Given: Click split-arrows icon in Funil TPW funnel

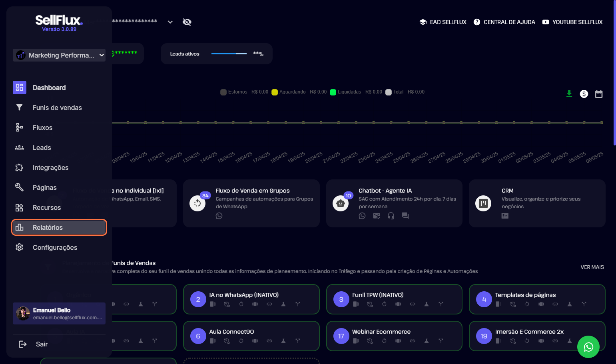Looking at the screenshot, I should [x=441, y=304].
